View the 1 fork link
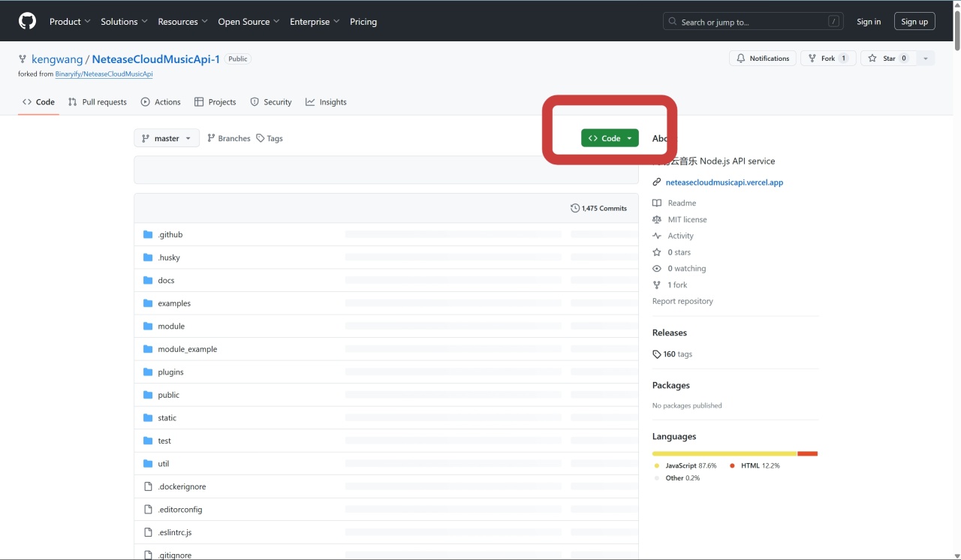The image size is (961, 560). tap(670, 285)
